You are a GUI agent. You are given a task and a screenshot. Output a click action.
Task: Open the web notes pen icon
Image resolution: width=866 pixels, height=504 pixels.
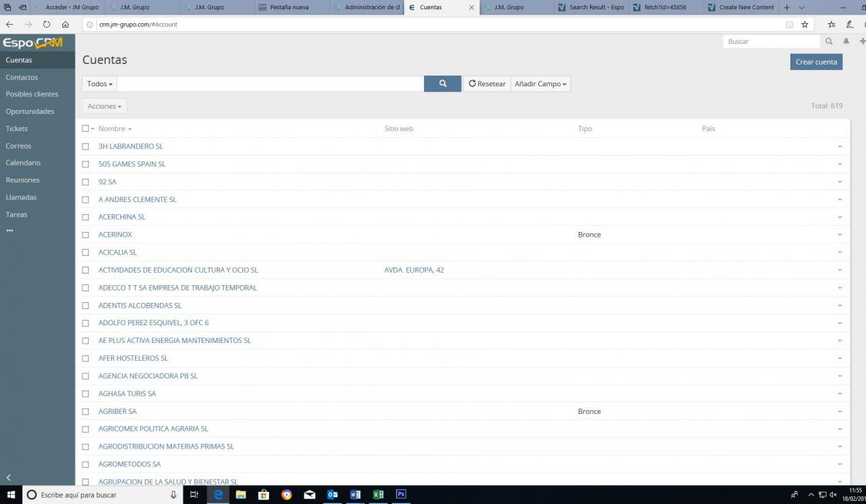point(850,25)
